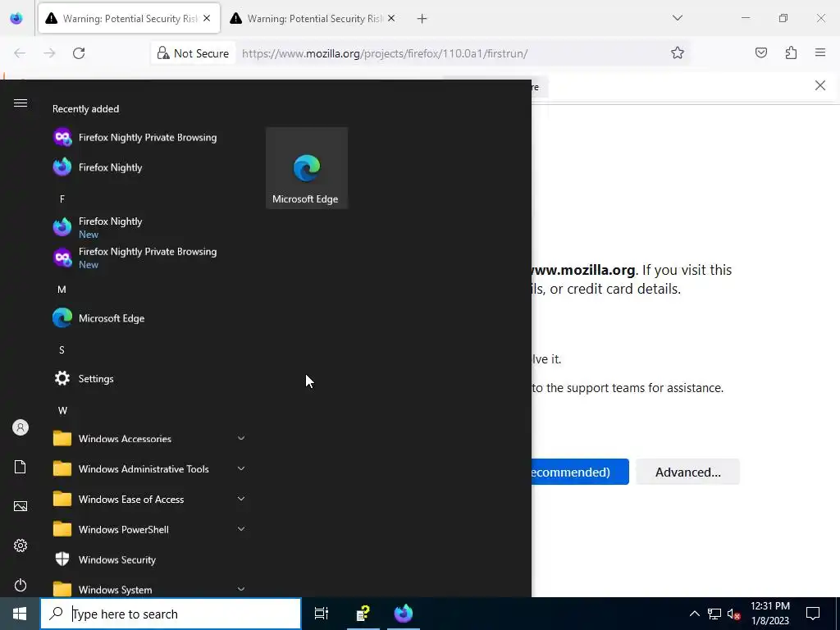The image size is (840, 630).
Task: Click the taskbar search box
Action: point(171,614)
